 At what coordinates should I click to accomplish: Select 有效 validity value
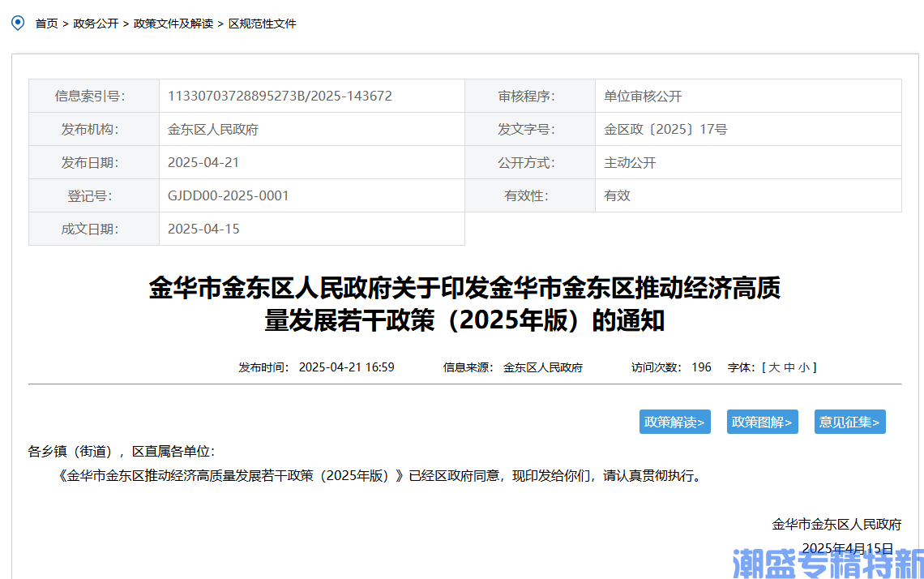pyautogui.click(x=617, y=195)
